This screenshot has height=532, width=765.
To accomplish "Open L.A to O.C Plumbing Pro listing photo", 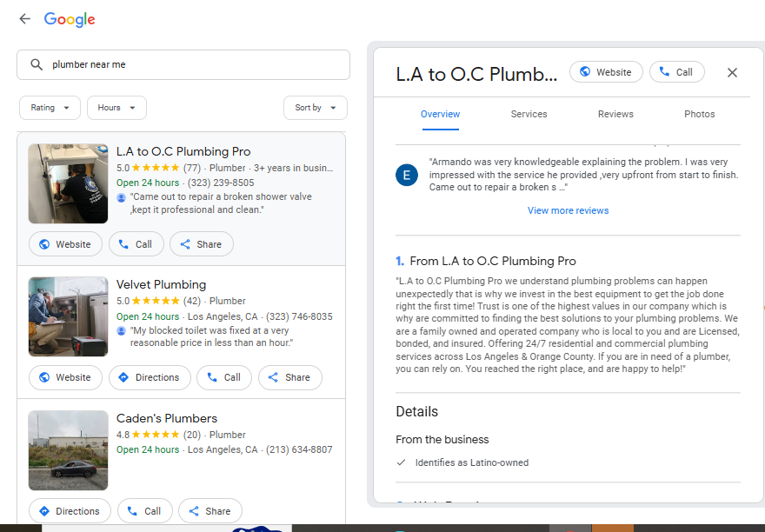I will pos(68,183).
